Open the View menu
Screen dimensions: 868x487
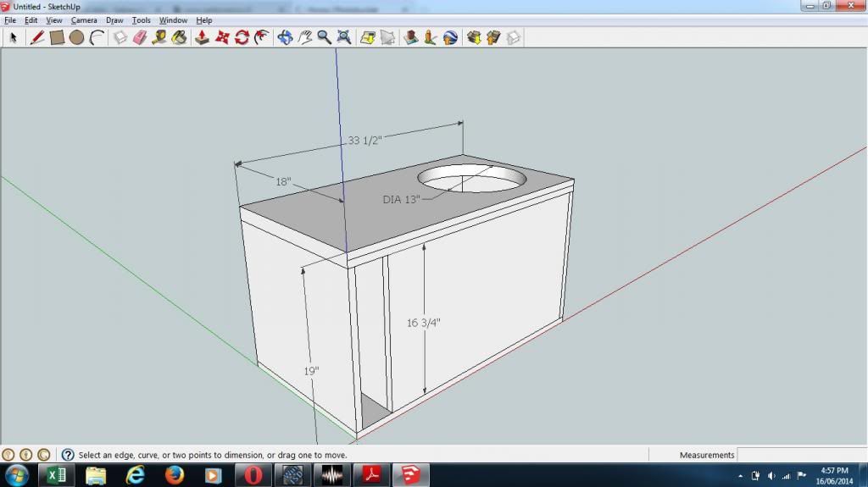pos(53,20)
